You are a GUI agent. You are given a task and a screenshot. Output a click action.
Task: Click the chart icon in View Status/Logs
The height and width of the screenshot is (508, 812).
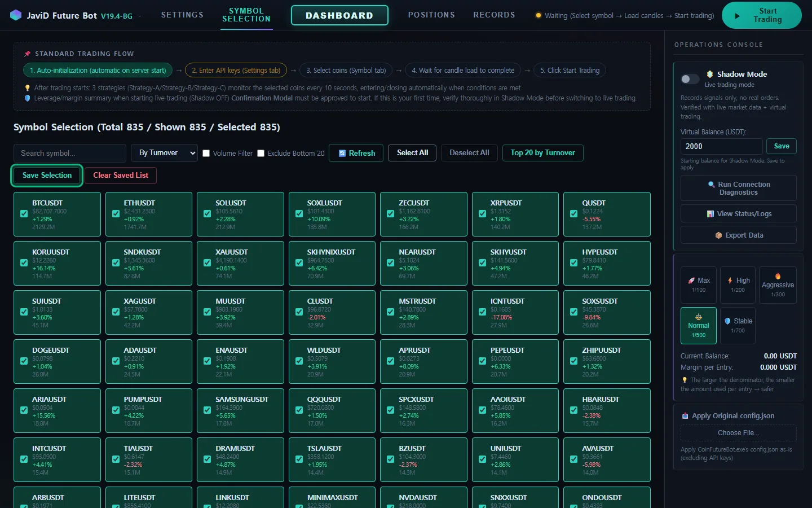click(710, 214)
